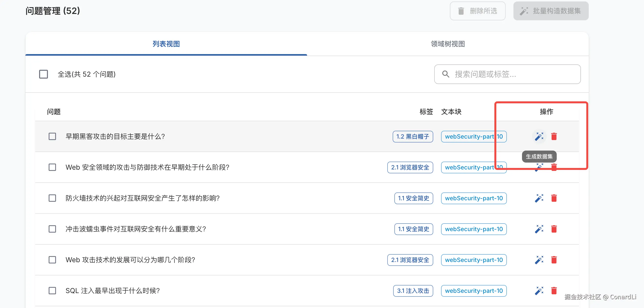Switch to 领域树视图 tab
Screen dimensions: 644x308
[447, 44]
